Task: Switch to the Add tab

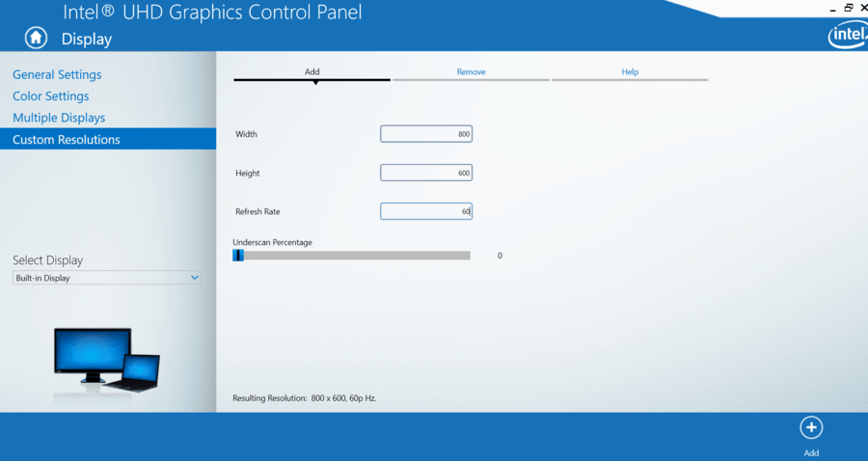Action: click(x=312, y=72)
